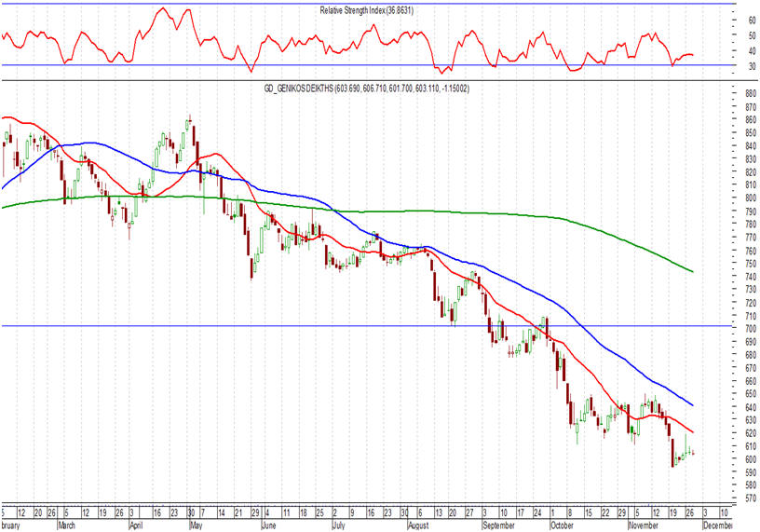The width and height of the screenshot is (760, 532).
Task: Select the 60 label on RSI axis
Action: pos(752,20)
